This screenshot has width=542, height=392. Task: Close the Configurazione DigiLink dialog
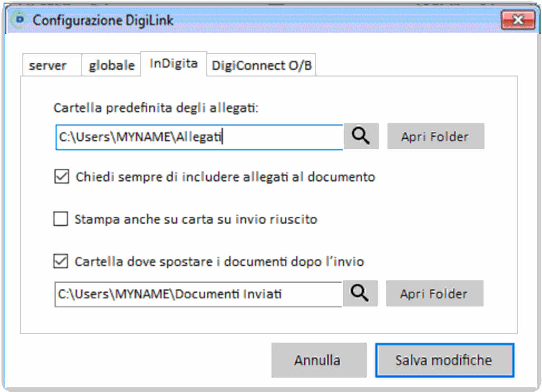point(518,20)
